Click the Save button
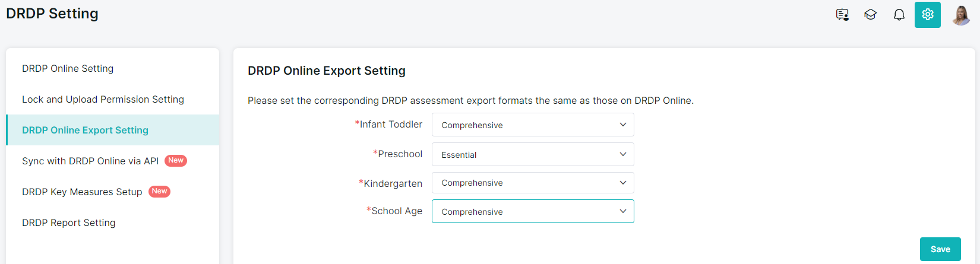The width and height of the screenshot is (980, 264). coord(940,249)
